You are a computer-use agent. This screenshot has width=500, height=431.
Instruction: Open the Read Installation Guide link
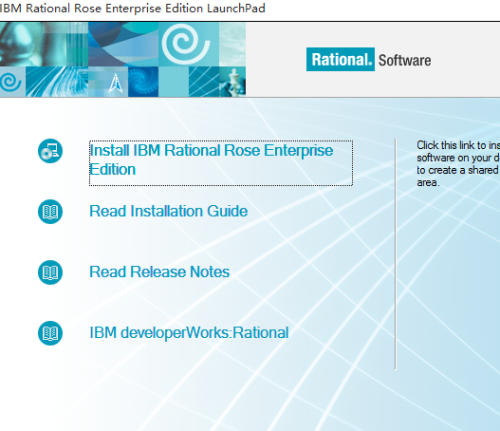[x=168, y=211]
